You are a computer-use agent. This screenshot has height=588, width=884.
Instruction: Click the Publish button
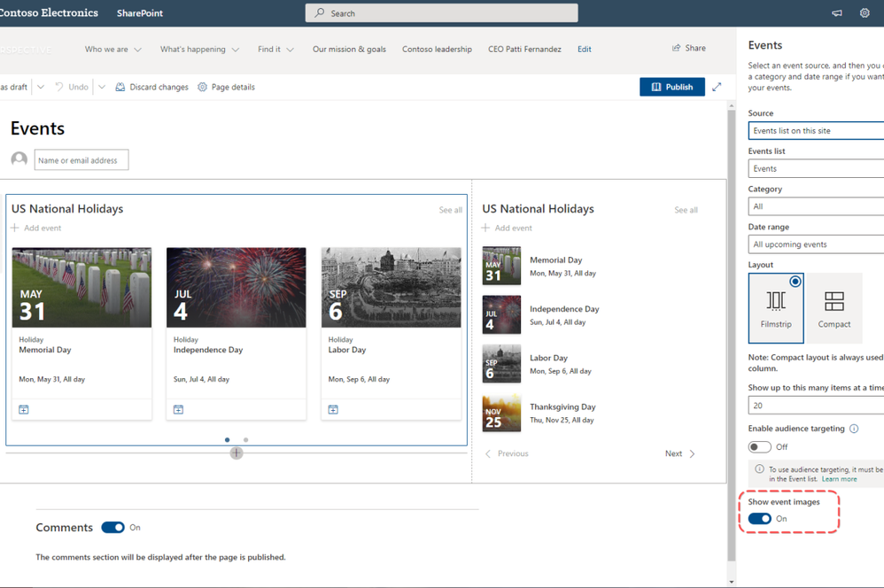[671, 87]
